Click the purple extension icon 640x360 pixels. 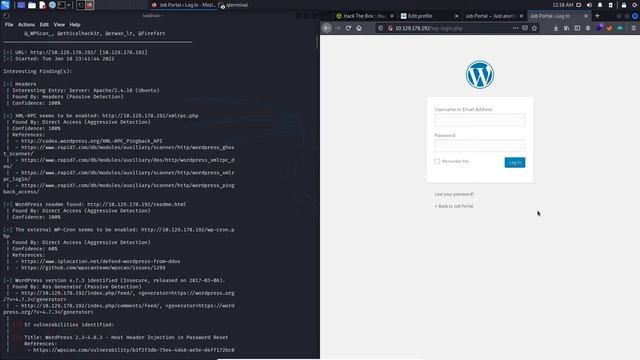click(x=599, y=28)
